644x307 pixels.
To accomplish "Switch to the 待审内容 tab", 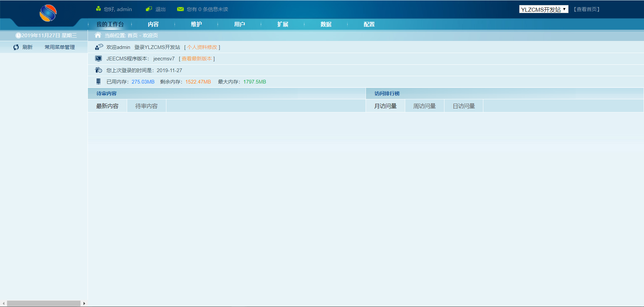I will tap(147, 106).
